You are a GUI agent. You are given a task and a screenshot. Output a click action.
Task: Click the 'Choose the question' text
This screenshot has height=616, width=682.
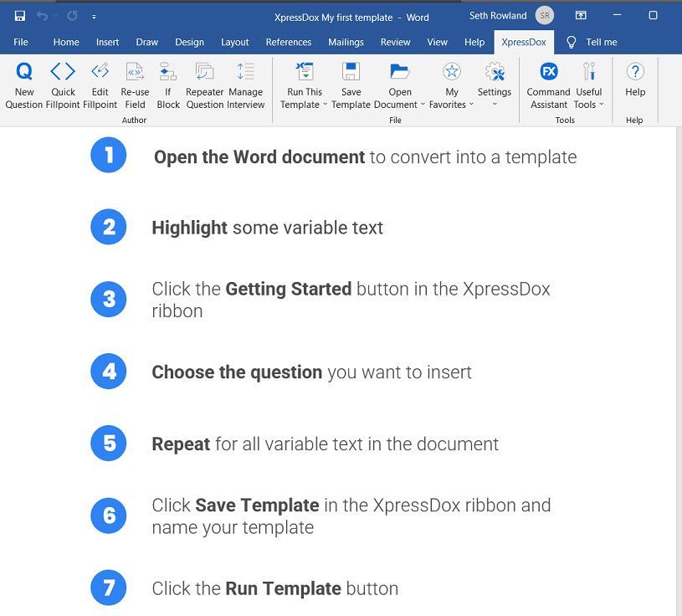(237, 372)
